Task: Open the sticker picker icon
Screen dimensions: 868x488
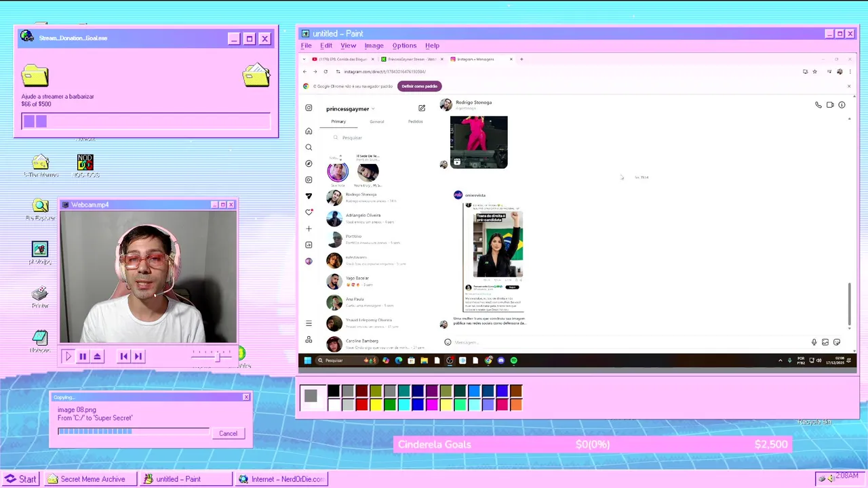Action: coord(837,342)
